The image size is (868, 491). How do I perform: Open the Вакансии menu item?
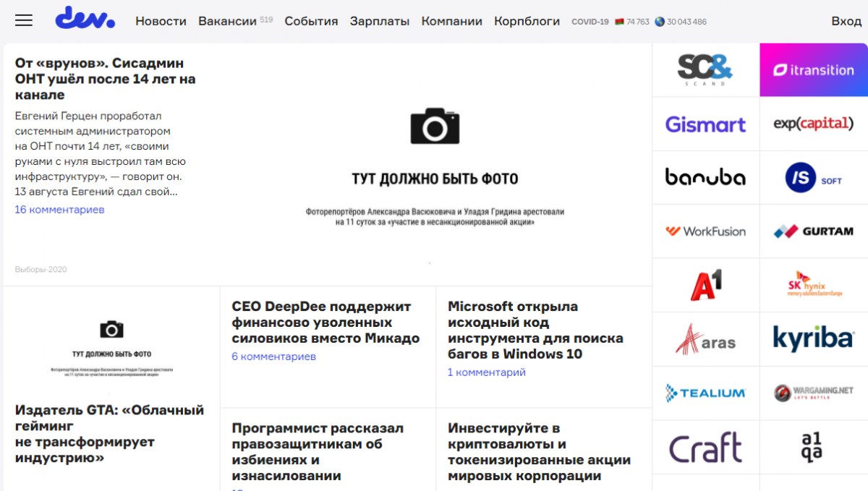click(x=227, y=22)
